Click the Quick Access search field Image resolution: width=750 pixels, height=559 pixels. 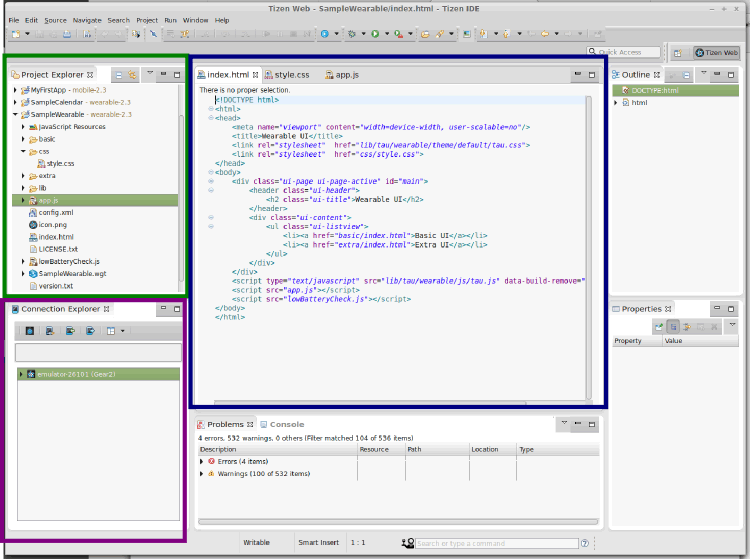coord(624,52)
